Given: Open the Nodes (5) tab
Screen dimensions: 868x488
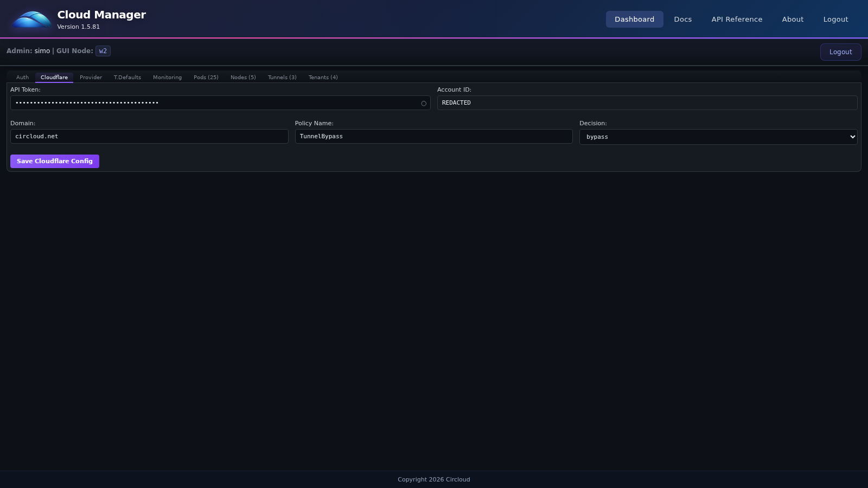Looking at the screenshot, I should [x=243, y=77].
